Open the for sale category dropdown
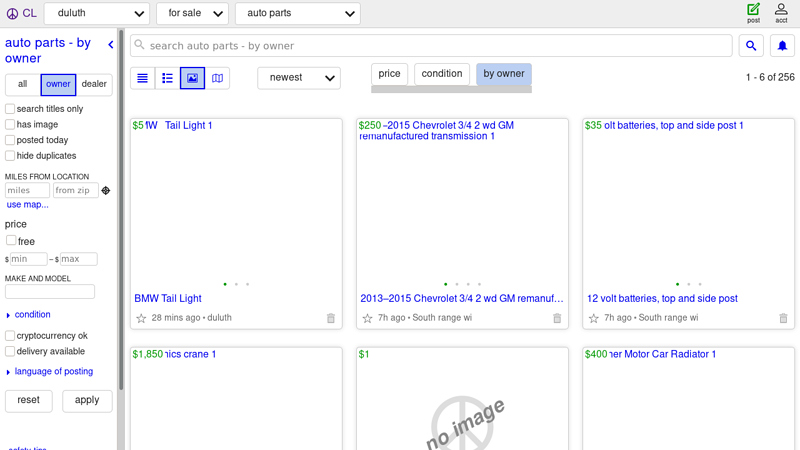 pyautogui.click(x=192, y=13)
